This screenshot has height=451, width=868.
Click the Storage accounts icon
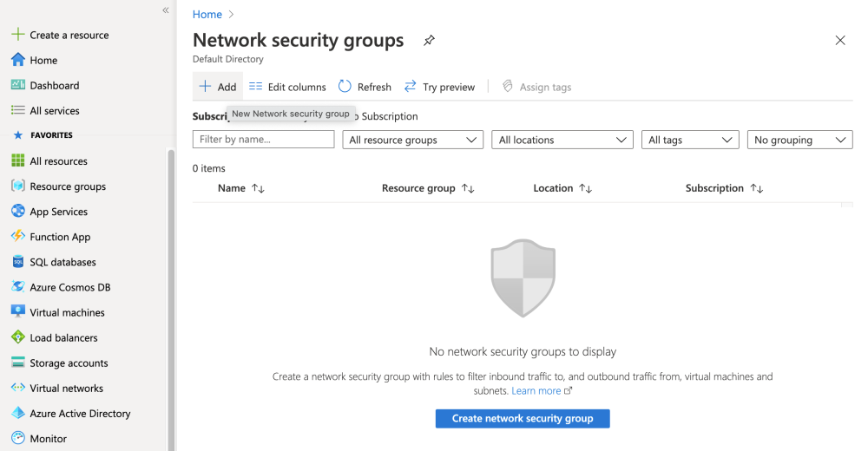(17, 363)
